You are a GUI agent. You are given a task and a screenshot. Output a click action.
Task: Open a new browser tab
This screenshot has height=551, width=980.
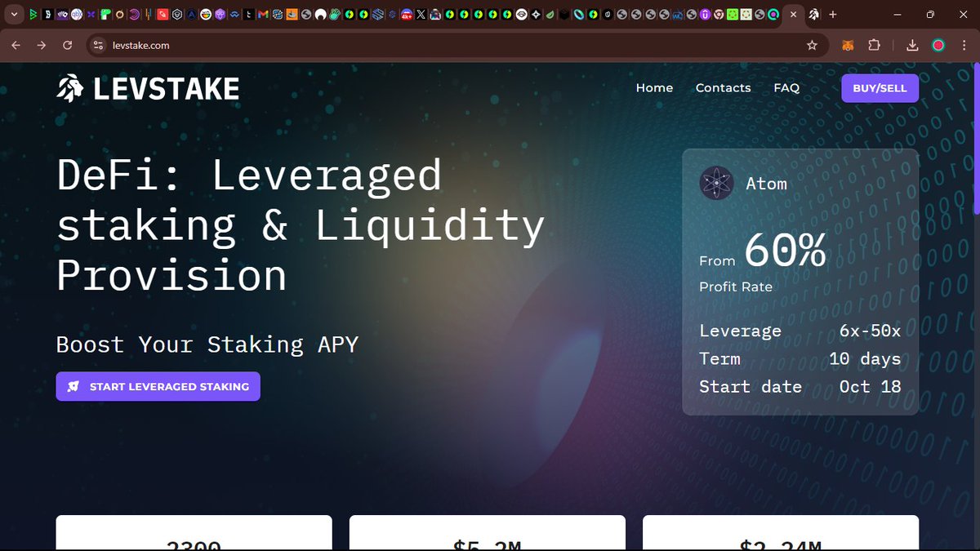(x=833, y=15)
